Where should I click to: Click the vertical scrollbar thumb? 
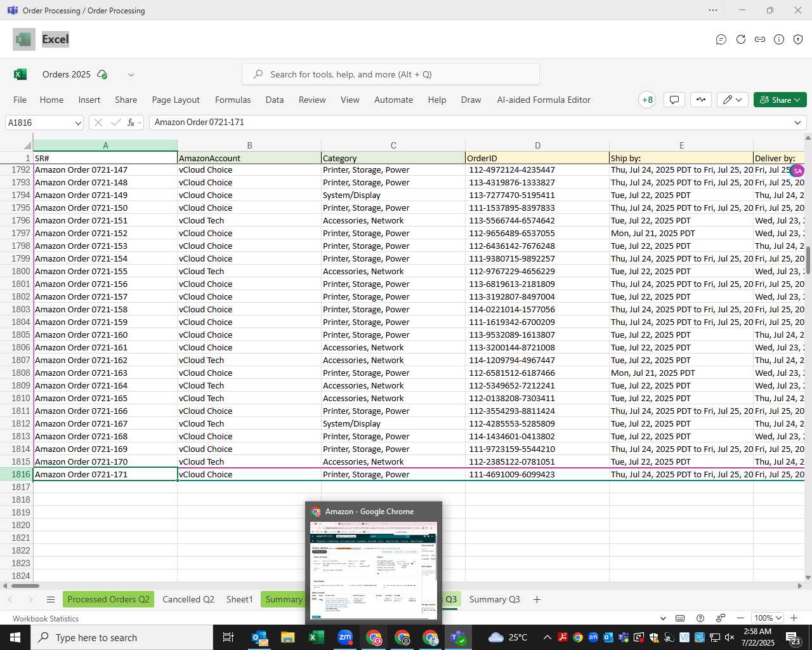pyautogui.click(x=808, y=260)
